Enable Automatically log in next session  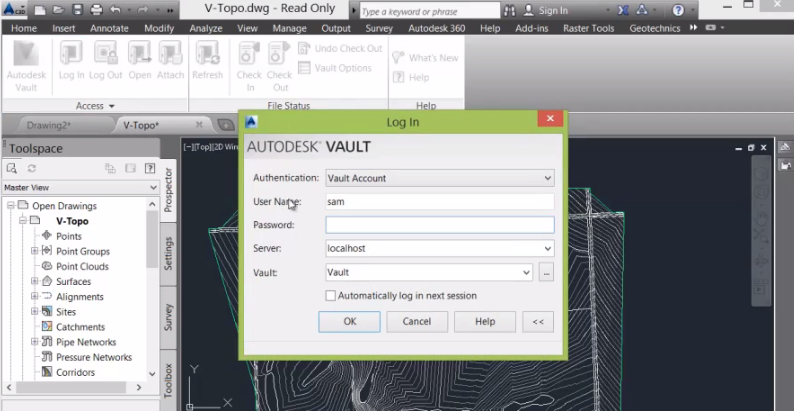coord(331,296)
